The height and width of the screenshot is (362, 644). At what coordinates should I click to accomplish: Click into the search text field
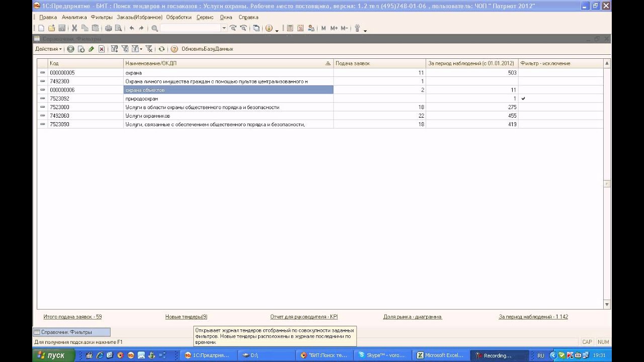tap(191, 28)
